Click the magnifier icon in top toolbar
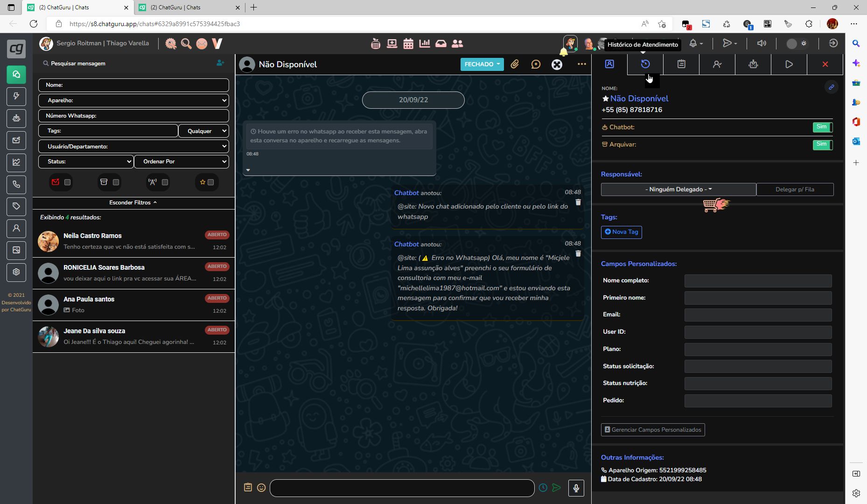The width and height of the screenshot is (867, 504). click(x=186, y=43)
